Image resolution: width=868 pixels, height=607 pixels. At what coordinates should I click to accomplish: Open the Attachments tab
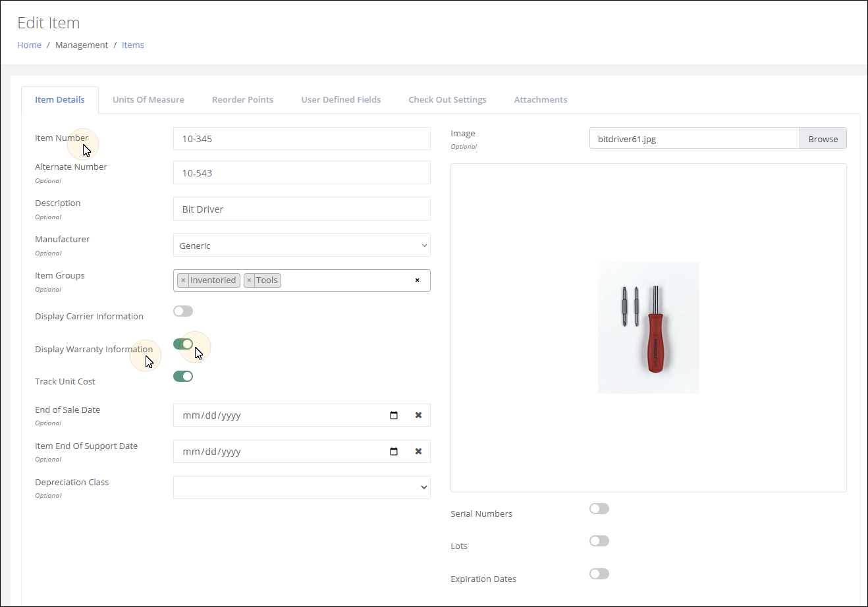[541, 100]
